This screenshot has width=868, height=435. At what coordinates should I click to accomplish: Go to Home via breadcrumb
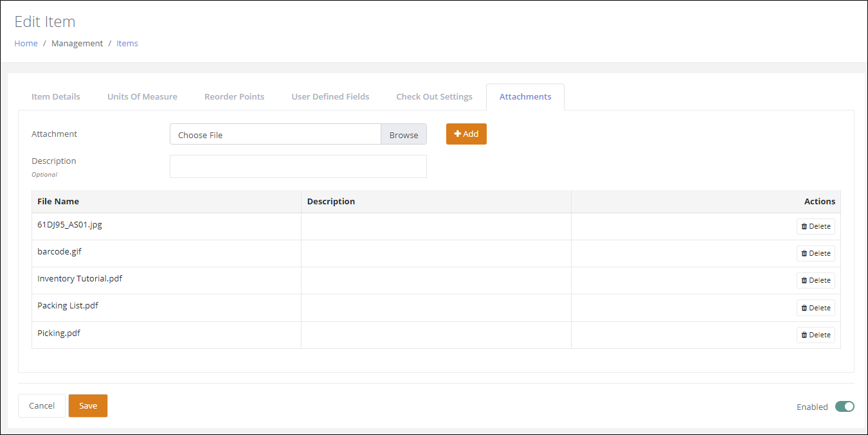pyautogui.click(x=26, y=43)
